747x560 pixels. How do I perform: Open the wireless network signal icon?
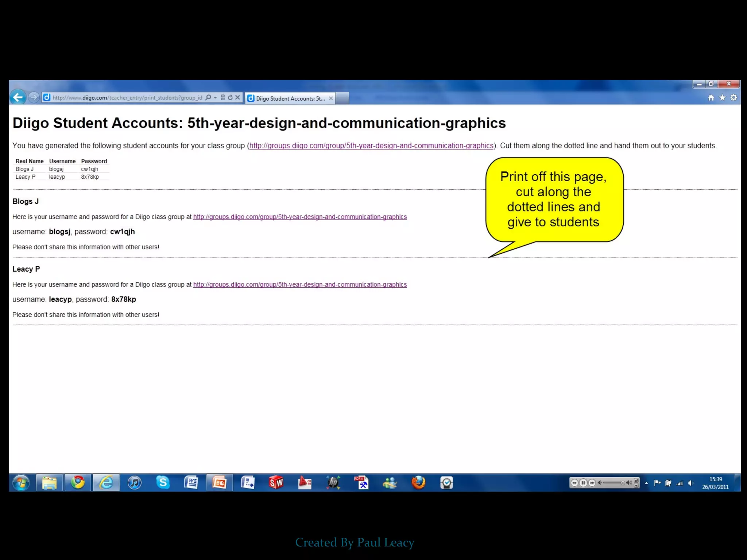point(680,483)
